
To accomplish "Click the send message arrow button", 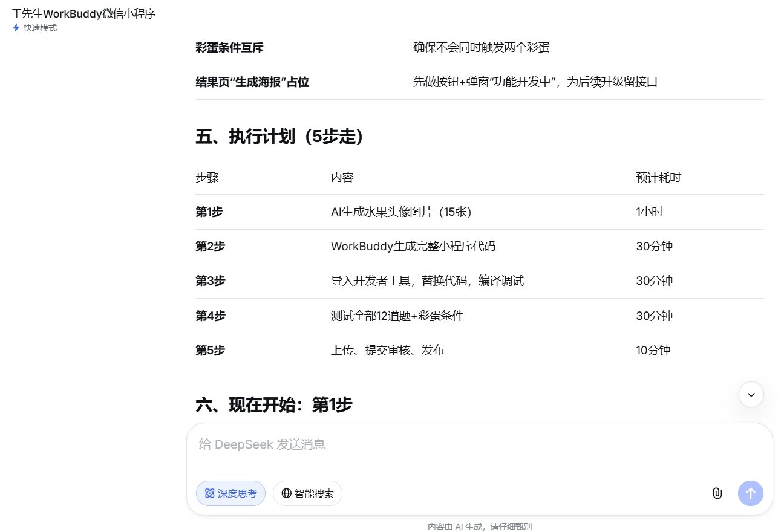I will tap(751, 493).
